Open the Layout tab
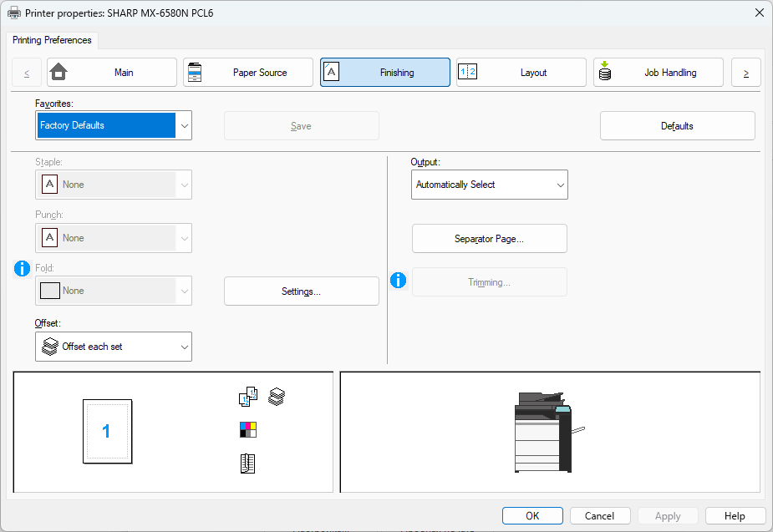 click(x=521, y=73)
